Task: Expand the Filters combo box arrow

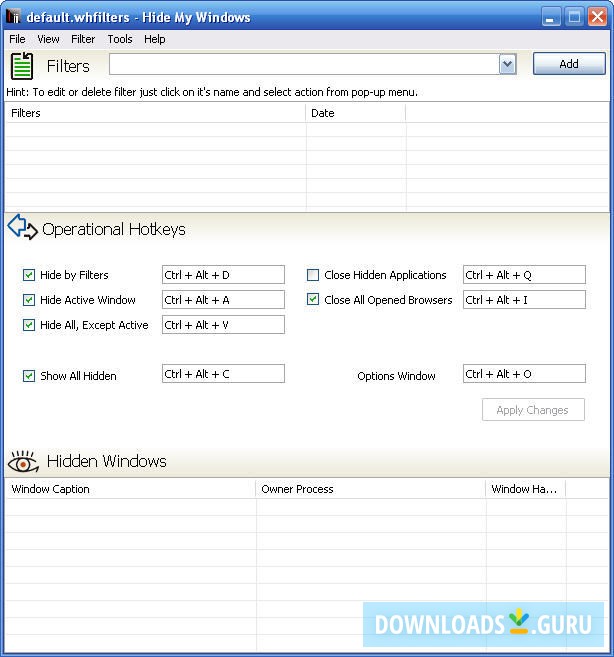Action: 508,64
